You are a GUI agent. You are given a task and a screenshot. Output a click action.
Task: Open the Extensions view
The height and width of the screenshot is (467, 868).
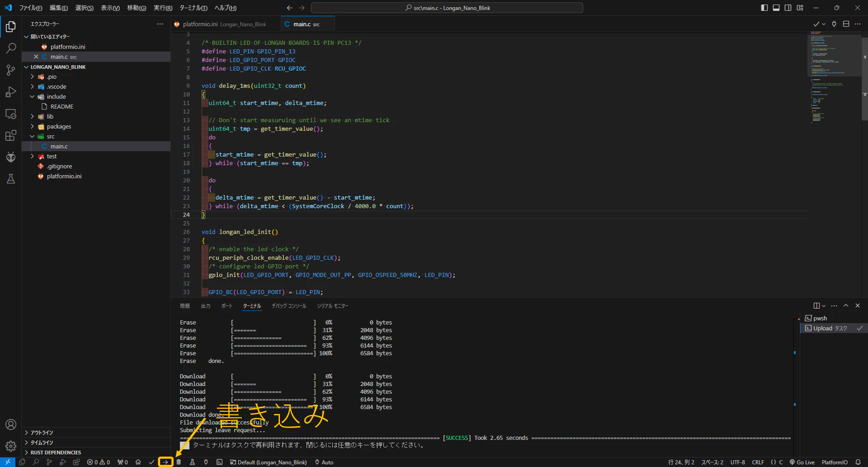pyautogui.click(x=11, y=136)
